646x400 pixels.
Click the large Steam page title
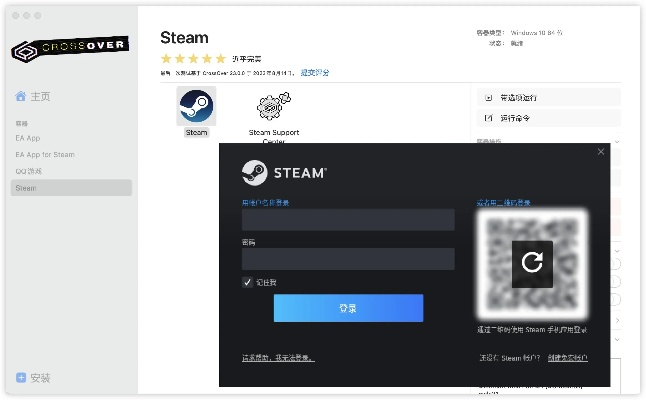[x=184, y=37]
